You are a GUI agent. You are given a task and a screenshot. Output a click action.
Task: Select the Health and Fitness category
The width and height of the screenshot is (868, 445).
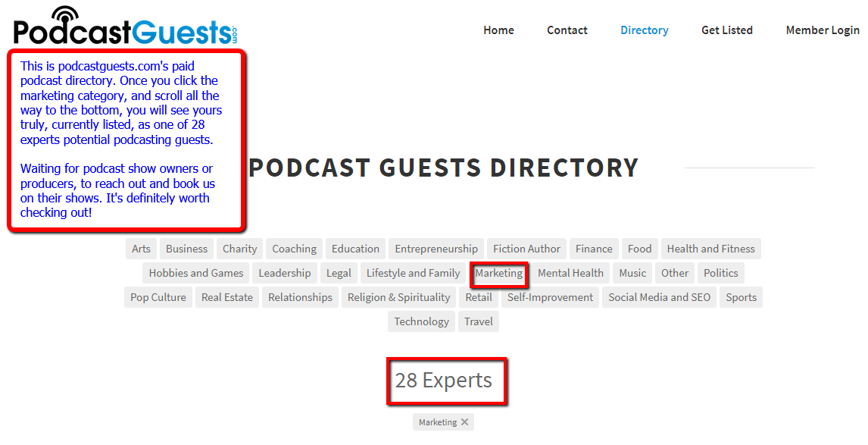pos(710,248)
